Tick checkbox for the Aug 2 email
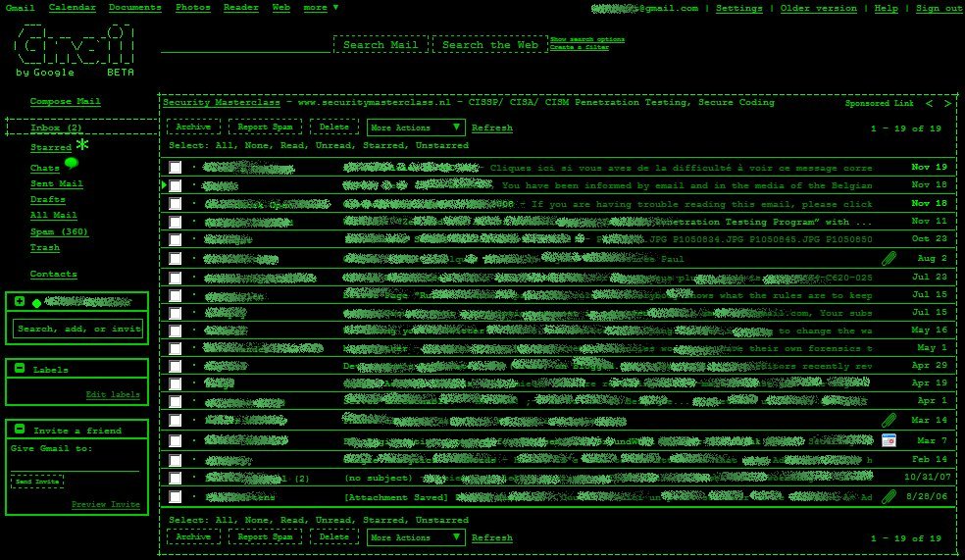 (x=176, y=259)
